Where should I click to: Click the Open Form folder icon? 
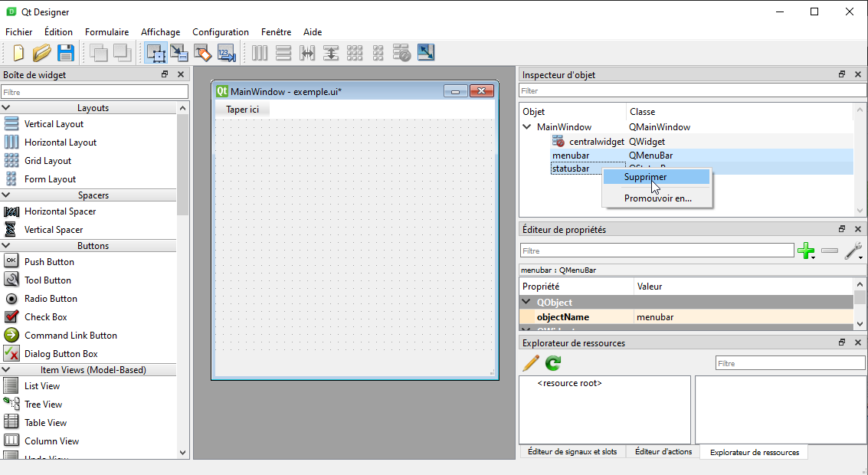[41, 53]
